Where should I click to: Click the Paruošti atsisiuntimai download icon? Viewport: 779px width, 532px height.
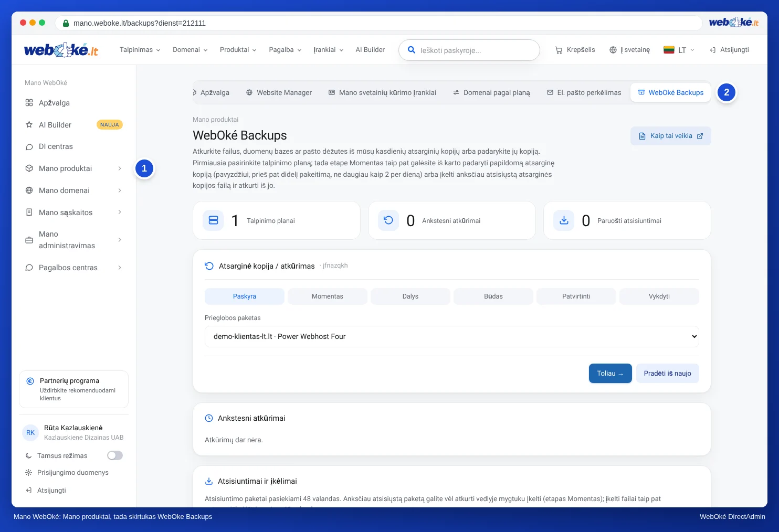point(564,220)
